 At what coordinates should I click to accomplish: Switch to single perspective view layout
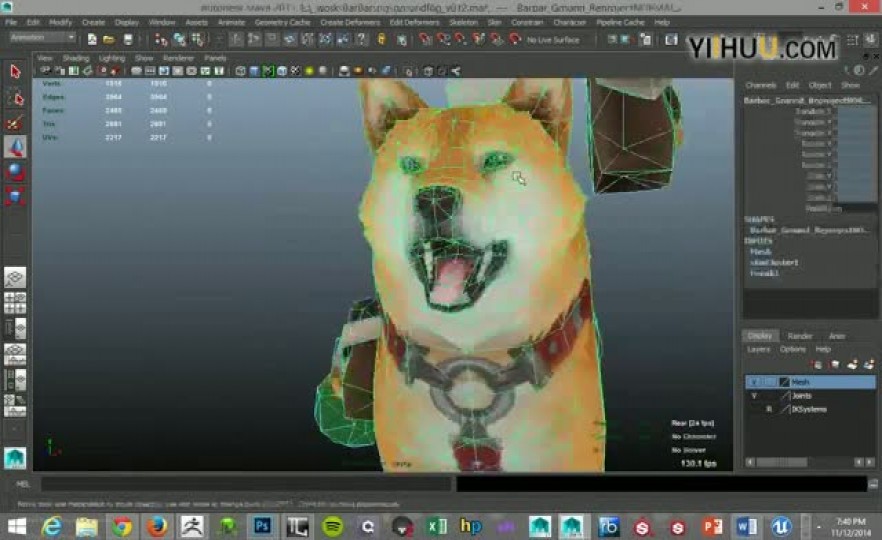point(15,277)
